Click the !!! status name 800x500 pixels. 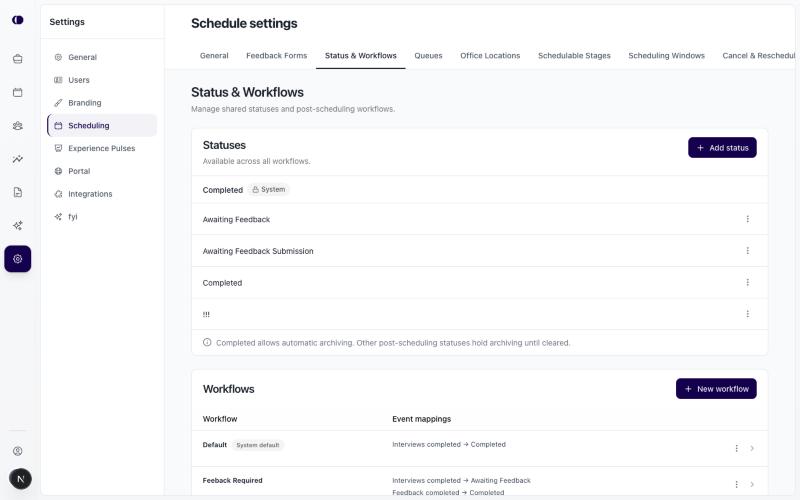[x=206, y=315]
